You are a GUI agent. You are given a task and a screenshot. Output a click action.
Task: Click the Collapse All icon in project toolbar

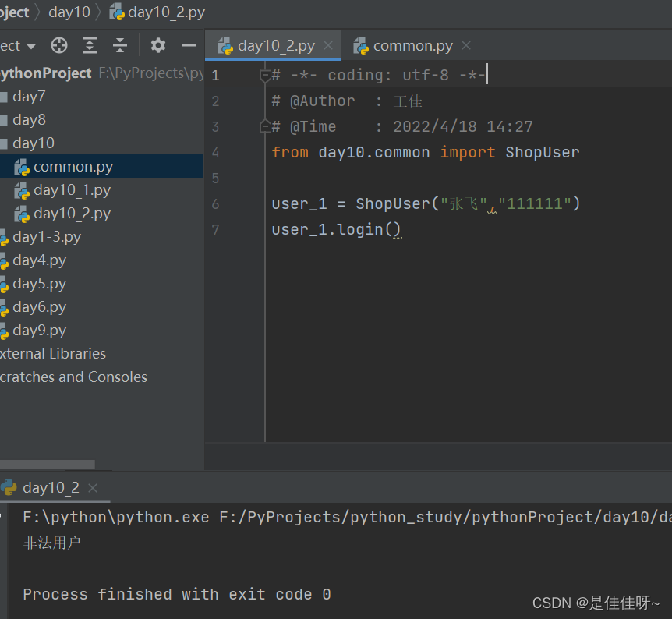[120, 45]
